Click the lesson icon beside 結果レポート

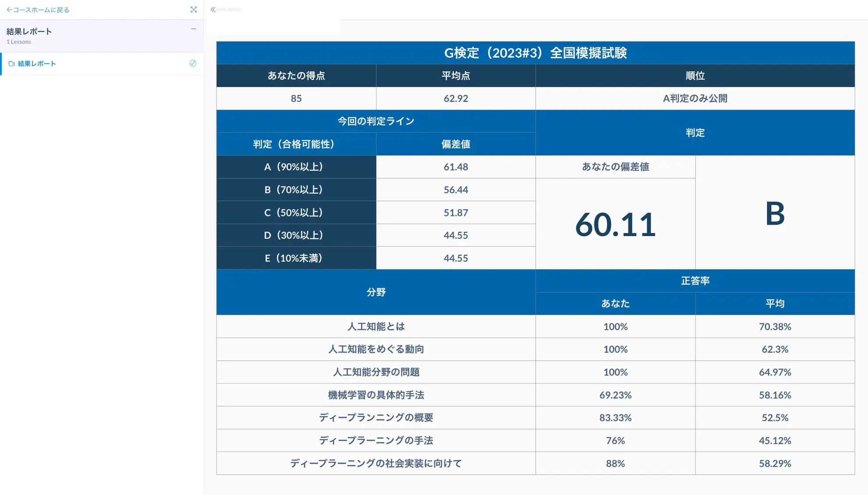tap(11, 64)
